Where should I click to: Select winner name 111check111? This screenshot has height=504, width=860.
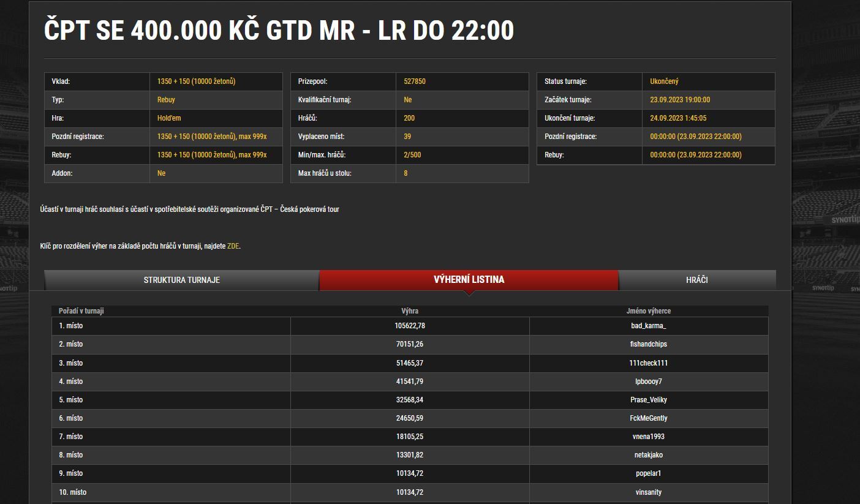649,363
